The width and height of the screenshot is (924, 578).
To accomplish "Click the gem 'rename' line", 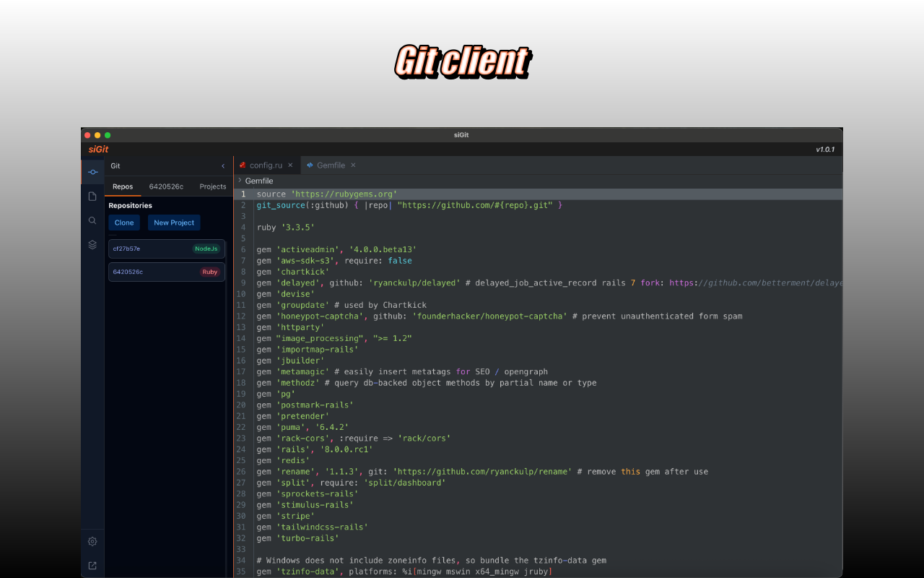I will [x=482, y=472].
